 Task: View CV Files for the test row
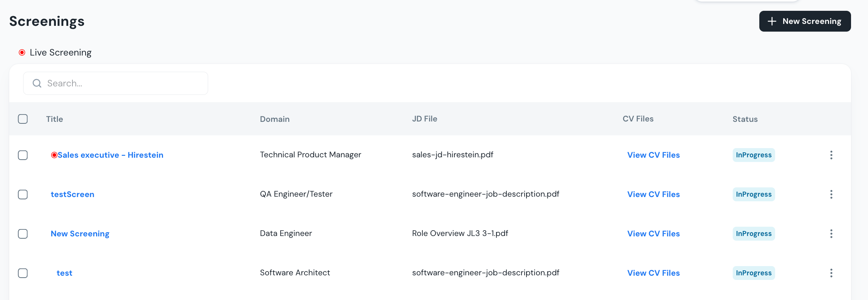click(x=653, y=273)
